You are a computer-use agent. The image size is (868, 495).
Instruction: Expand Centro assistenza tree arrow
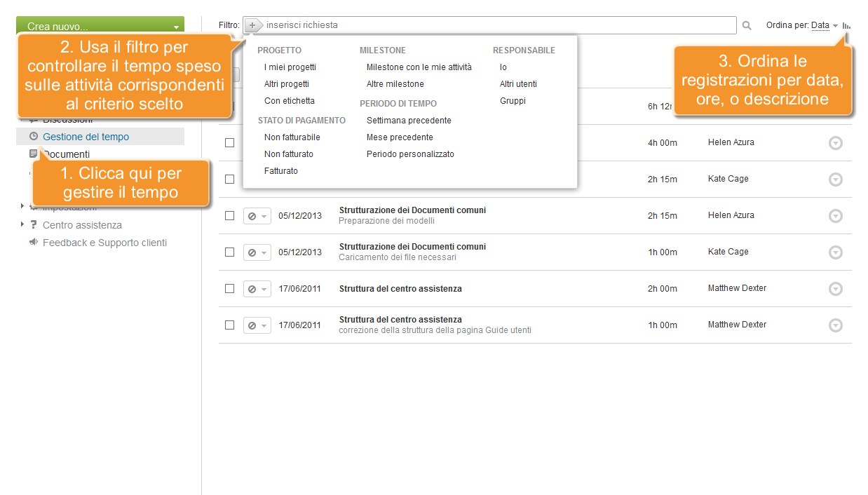coord(22,224)
